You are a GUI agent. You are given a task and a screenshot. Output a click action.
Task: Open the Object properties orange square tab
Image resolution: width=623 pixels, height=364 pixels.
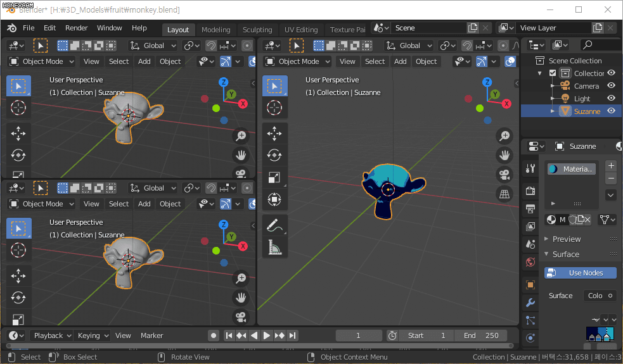[530, 285]
